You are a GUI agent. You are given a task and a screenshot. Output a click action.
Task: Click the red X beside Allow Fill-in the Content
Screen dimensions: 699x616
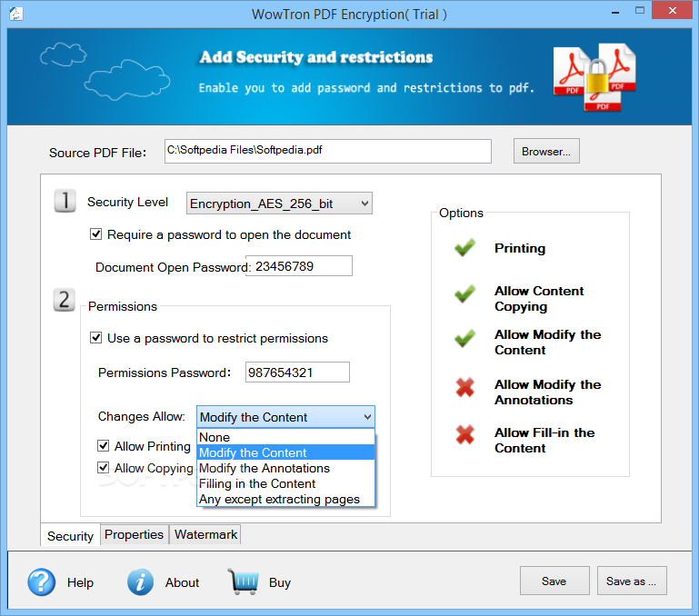click(465, 434)
